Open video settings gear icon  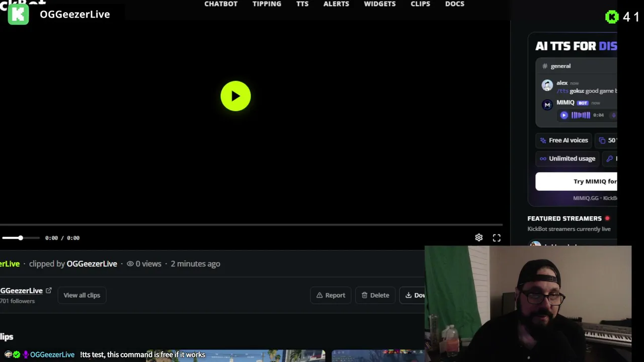(x=478, y=238)
